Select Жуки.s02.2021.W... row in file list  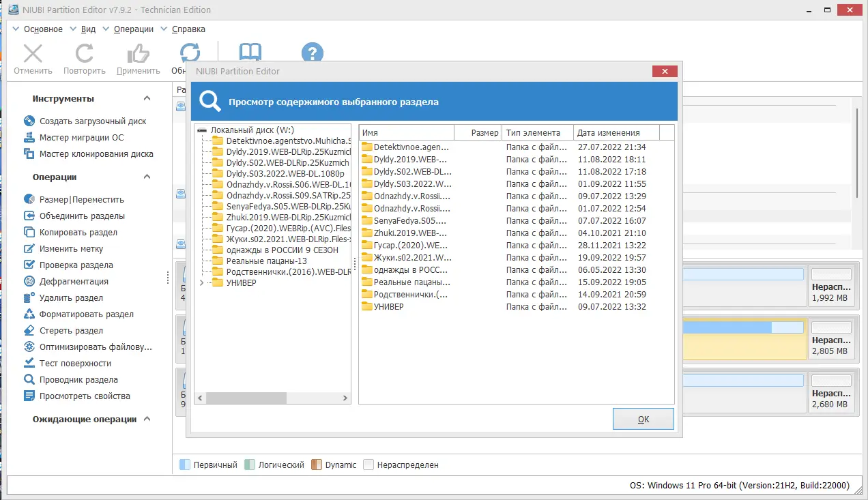(517, 258)
